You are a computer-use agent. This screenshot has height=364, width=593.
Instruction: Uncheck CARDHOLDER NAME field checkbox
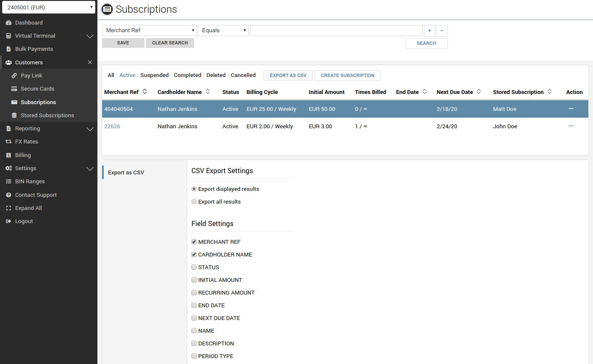pos(194,255)
